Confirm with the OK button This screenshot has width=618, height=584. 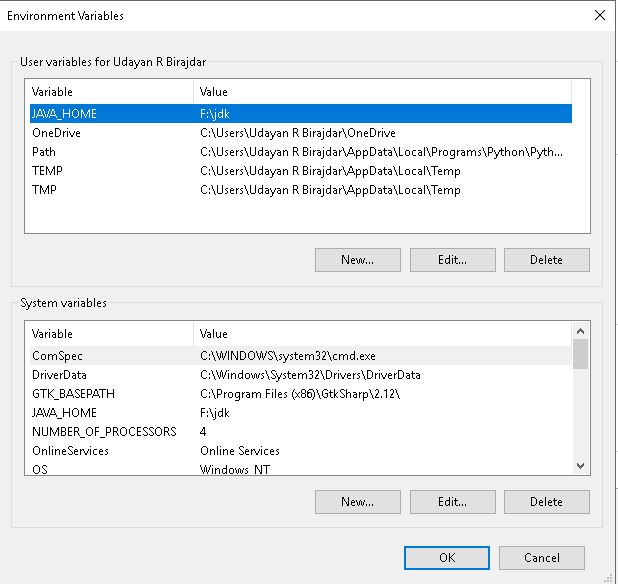click(x=447, y=558)
